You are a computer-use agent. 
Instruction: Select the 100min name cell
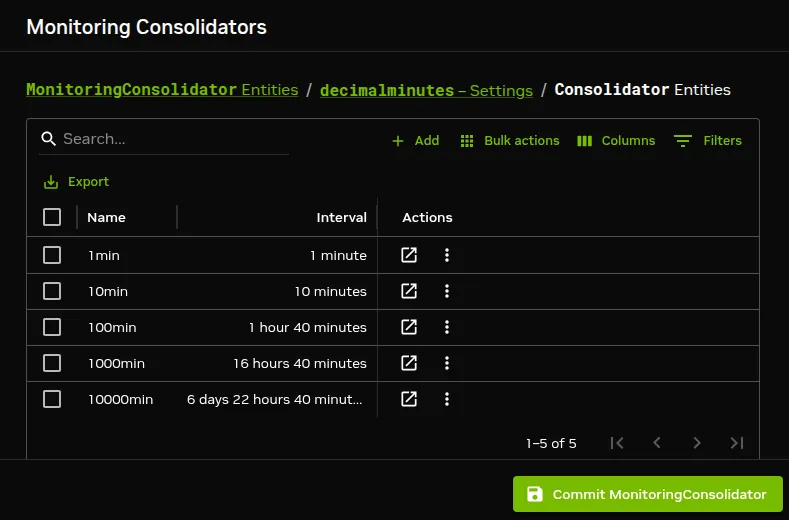pos(112,328)
